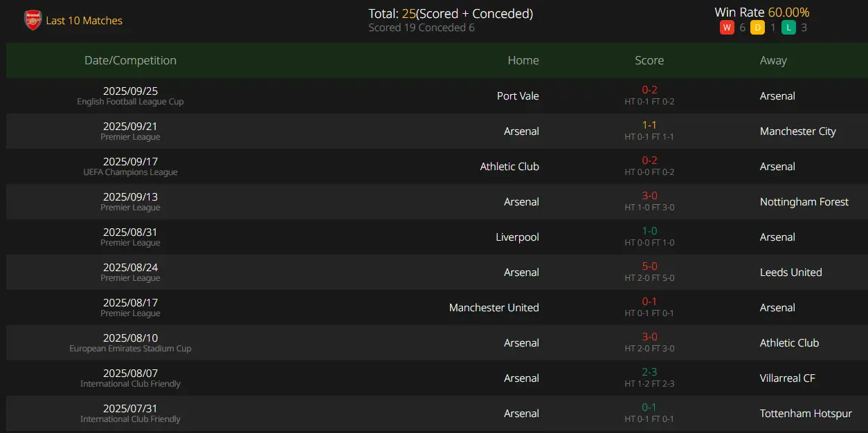
Task: Click the red W wins badge
Action: point(727,28)
